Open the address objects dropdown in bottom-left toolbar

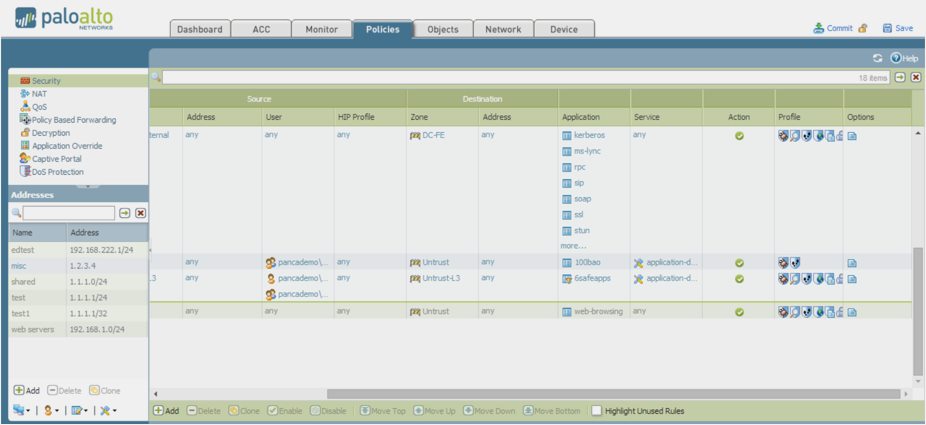(x=22, y=411)
